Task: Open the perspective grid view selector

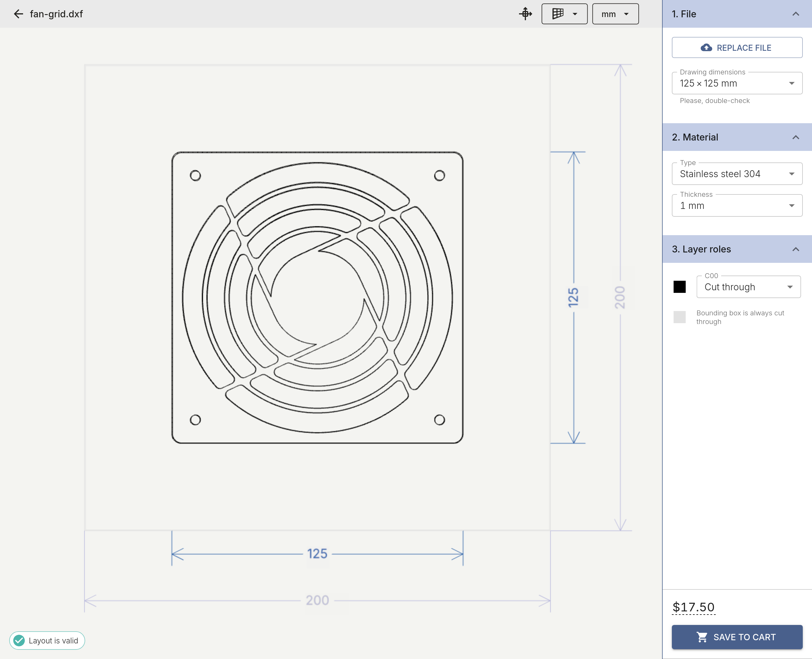Action: [564, 14]
